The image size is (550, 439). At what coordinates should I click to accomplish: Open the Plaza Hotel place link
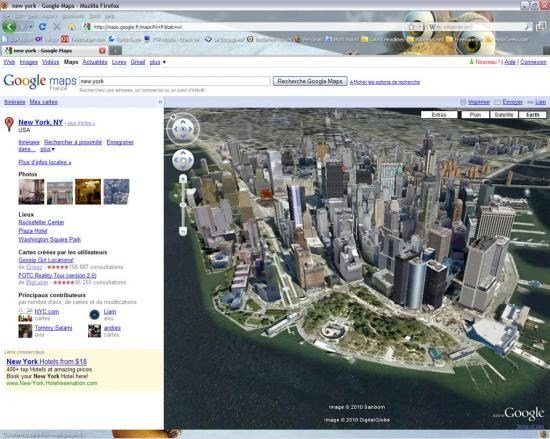click(x=33, y=231)
